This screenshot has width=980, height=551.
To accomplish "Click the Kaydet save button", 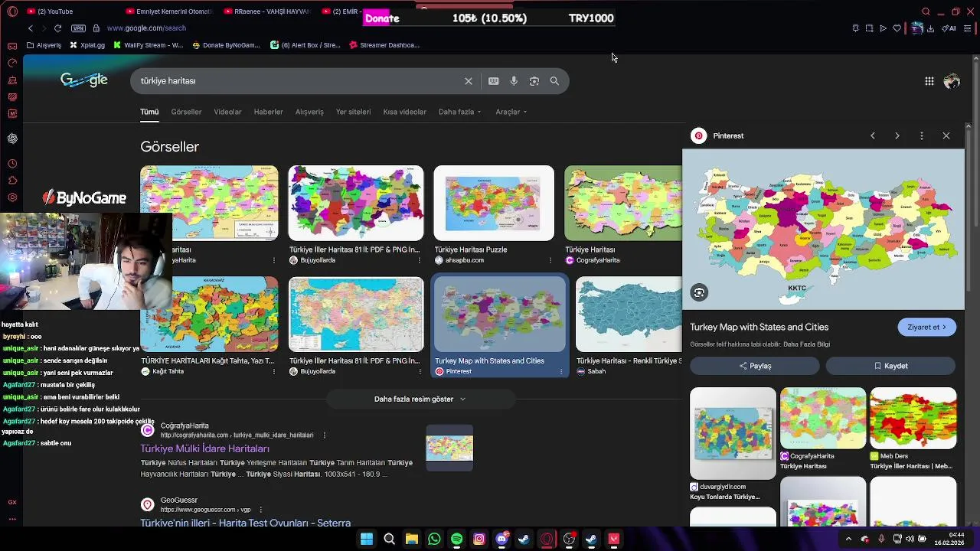I will pos(890,366).
